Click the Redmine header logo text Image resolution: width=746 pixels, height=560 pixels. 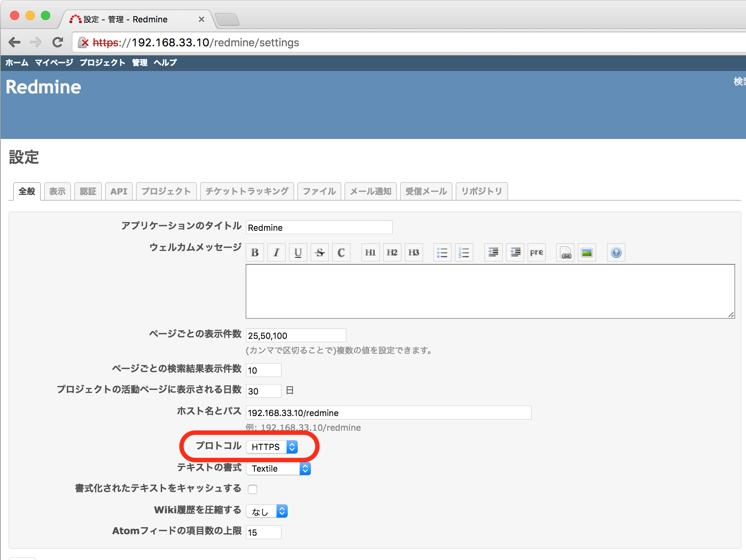pos(43,86)
